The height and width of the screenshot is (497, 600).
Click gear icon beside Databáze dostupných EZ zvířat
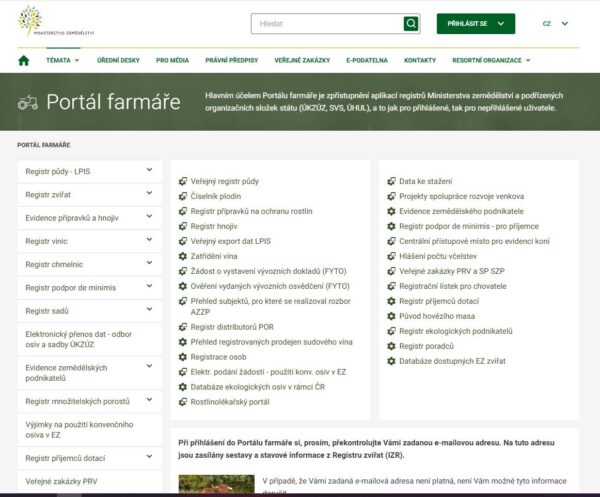(x=391, y=361)
